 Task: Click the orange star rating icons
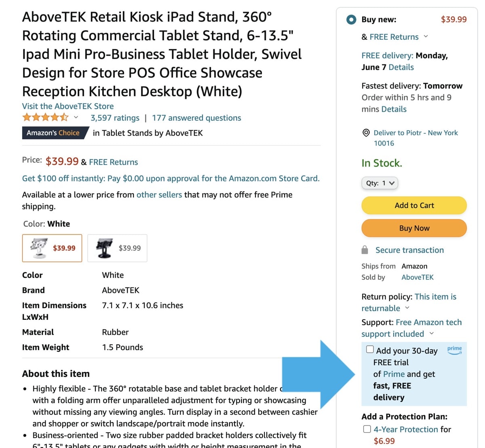46,117
